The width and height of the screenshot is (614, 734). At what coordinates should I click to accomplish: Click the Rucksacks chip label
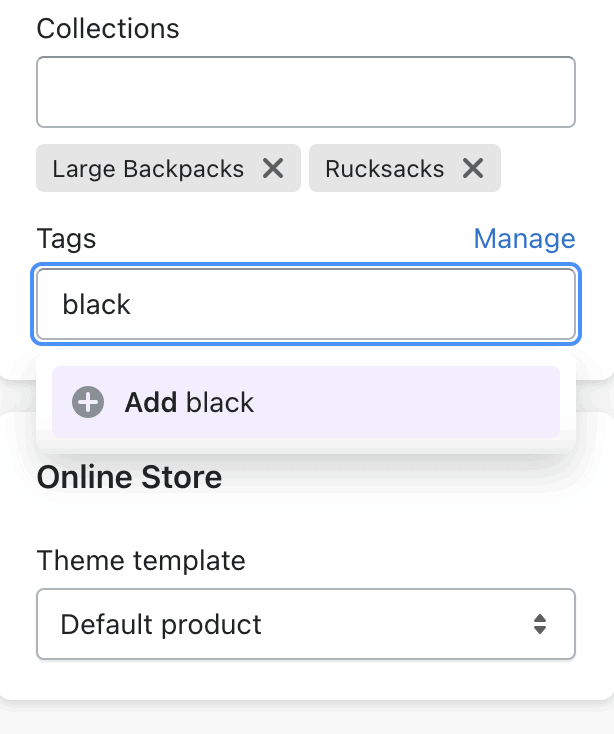point(385,169)
